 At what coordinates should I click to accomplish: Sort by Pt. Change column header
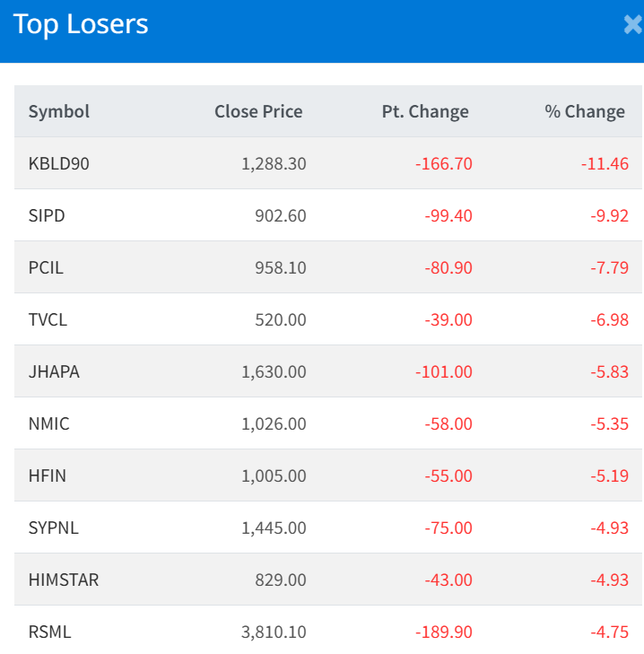(425, 112)
